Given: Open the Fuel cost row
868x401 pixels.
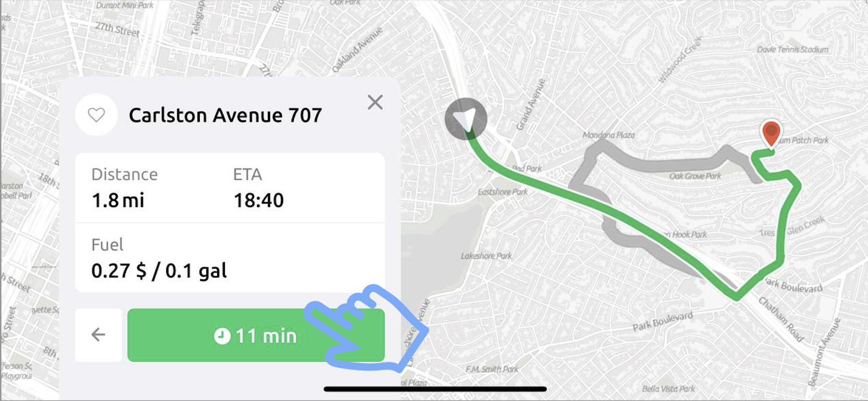Looking at the screenshot, I should (230, 258).
